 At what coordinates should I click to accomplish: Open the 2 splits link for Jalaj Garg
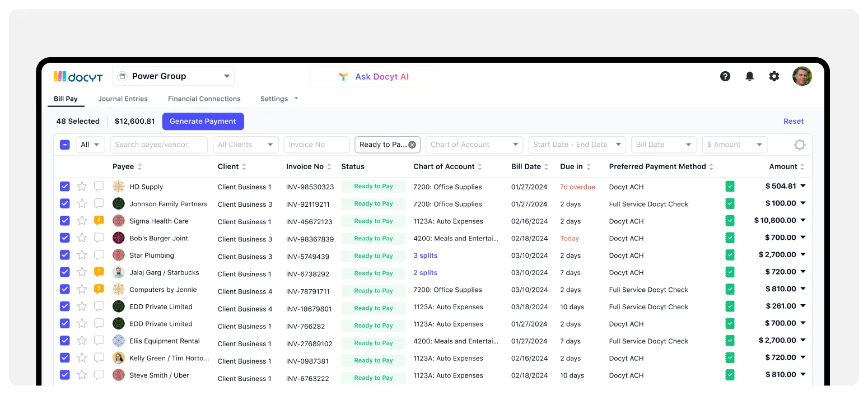[x=426, y=273]
